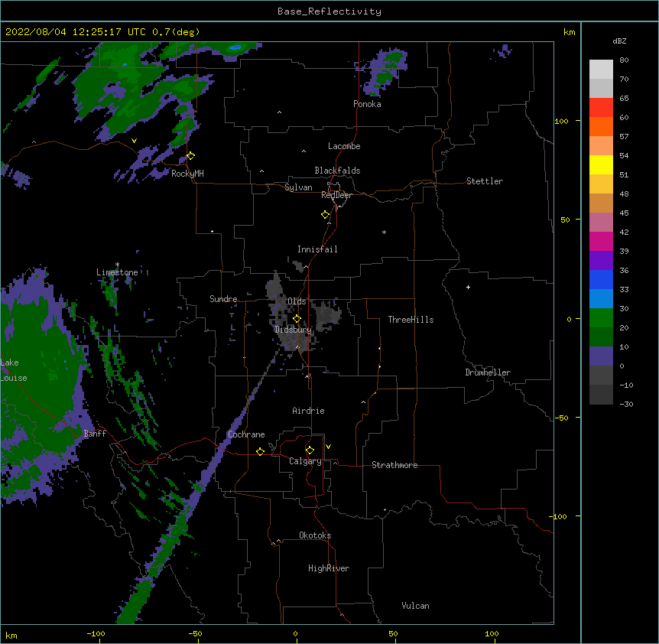Select the yellow diamond marker above Calgary label
This screenshot has height=644, width=659.
[x=310, y=450]
